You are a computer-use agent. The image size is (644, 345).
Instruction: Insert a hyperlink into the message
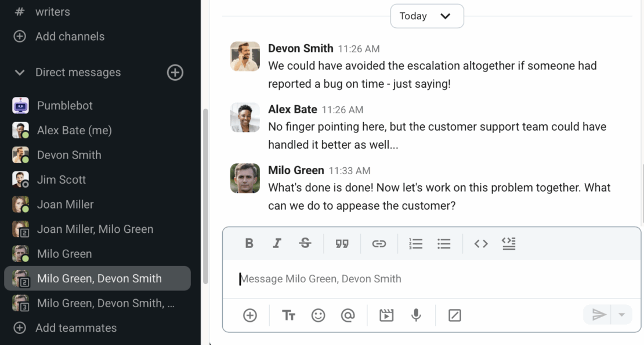tap(379, 243)
